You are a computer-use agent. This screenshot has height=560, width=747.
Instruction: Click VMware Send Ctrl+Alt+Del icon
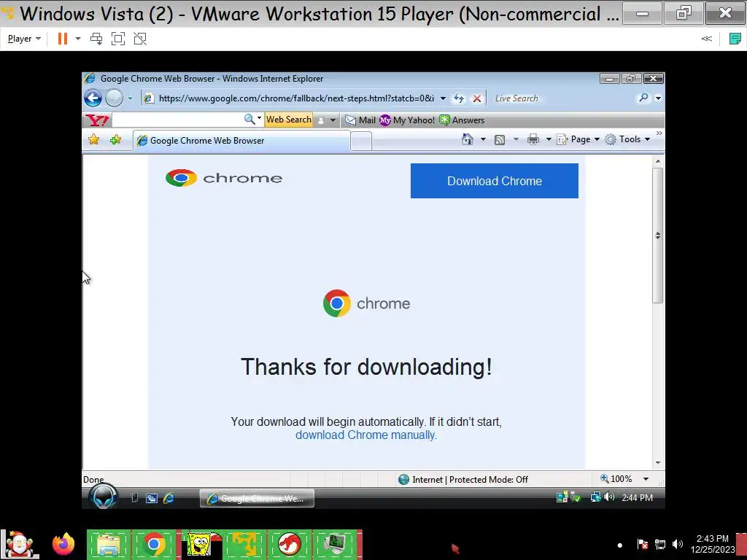click(96, 39)
